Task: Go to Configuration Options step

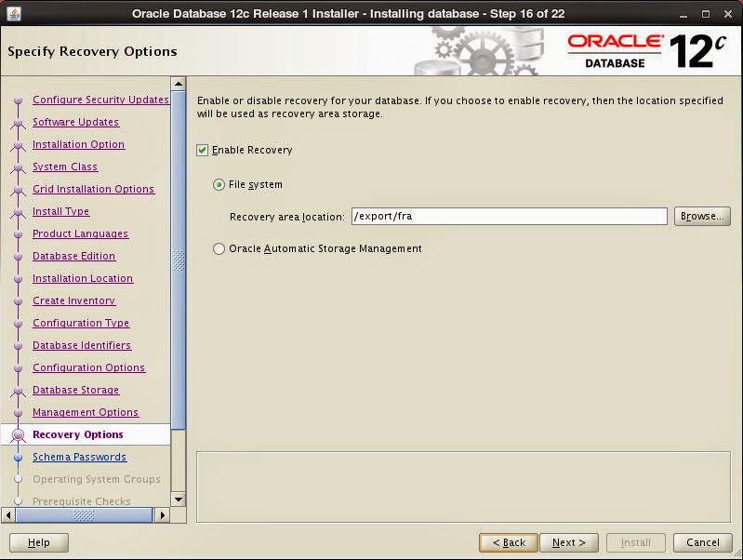Action: coord(89,367)
